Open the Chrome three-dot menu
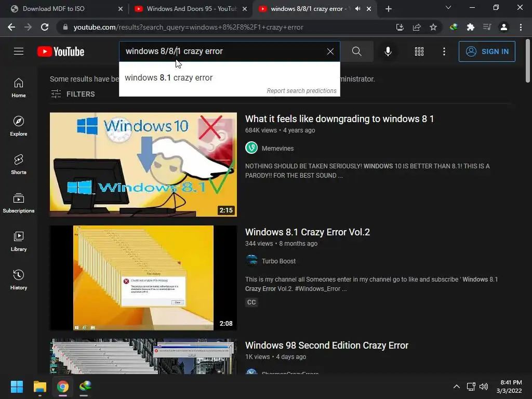The image size is (532, 399). 521,27
